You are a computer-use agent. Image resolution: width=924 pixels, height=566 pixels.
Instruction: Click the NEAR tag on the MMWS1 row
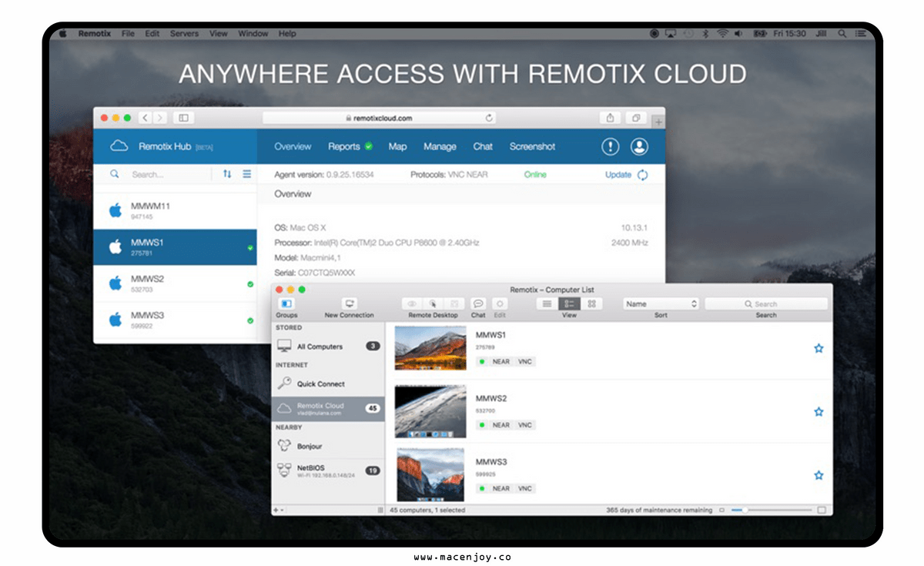[501, 361]
